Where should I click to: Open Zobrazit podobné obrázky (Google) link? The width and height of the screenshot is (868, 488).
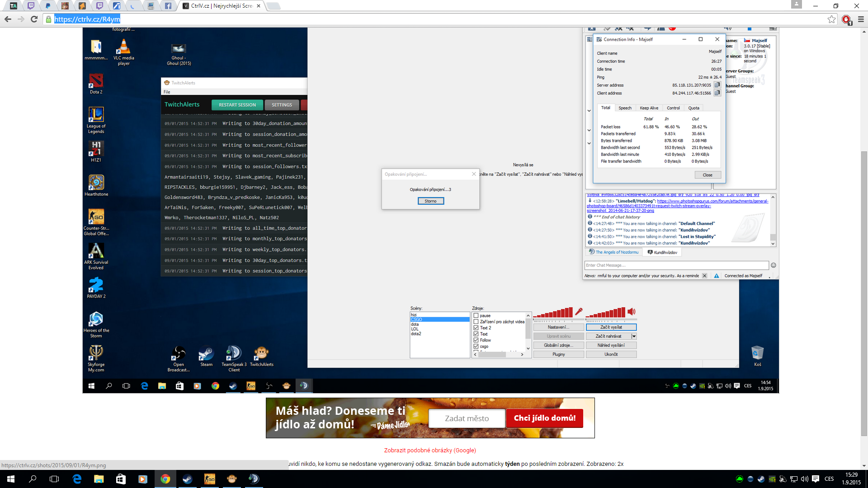coord(430,450)
